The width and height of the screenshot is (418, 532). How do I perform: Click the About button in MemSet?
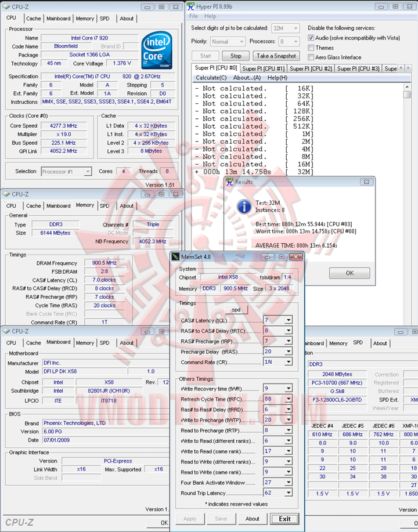[253, 519]
